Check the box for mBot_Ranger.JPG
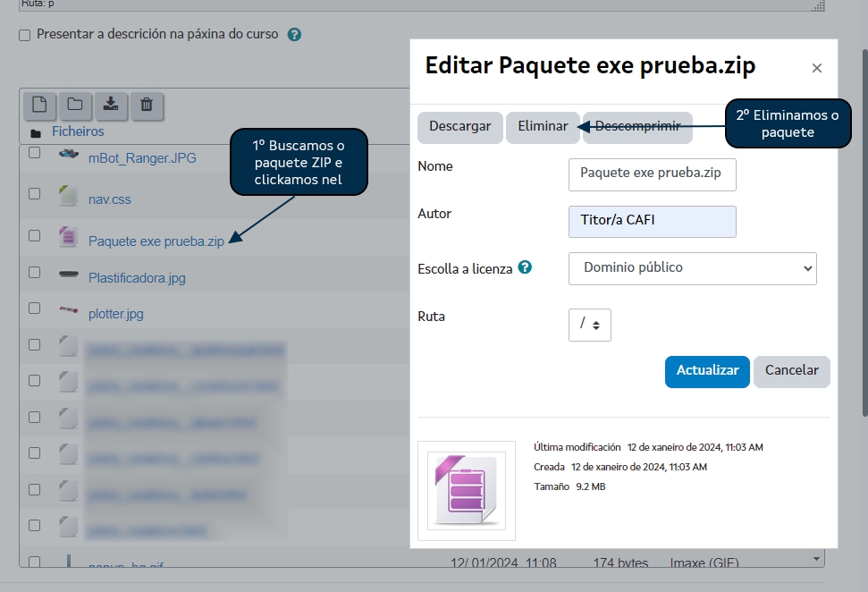This screenshot has width=868, height=592. point(35,153)
